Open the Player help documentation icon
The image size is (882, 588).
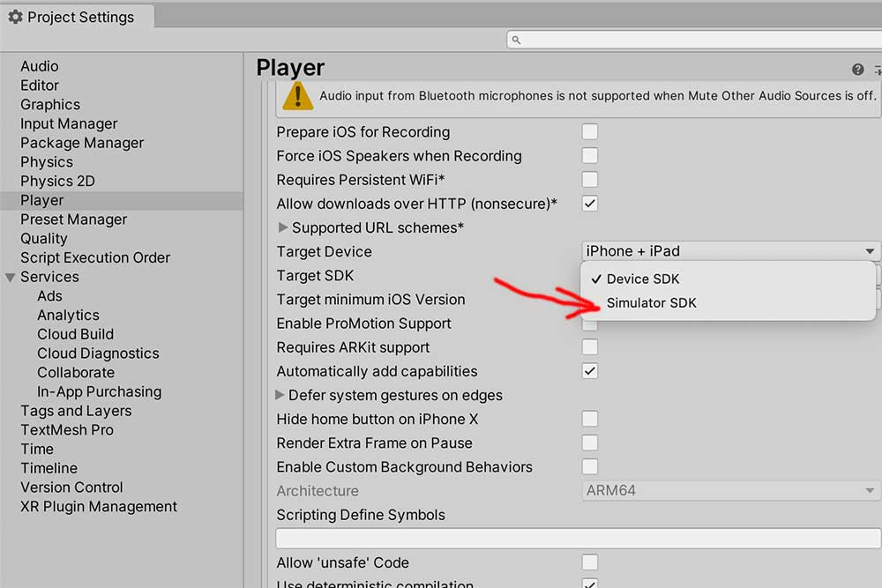[x=857, y=69]
